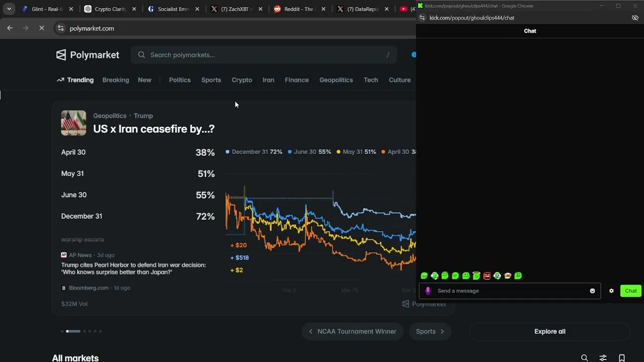Click the $32M Vol text
This screenshot has width=644, height=362.
(x=74, y=304)
